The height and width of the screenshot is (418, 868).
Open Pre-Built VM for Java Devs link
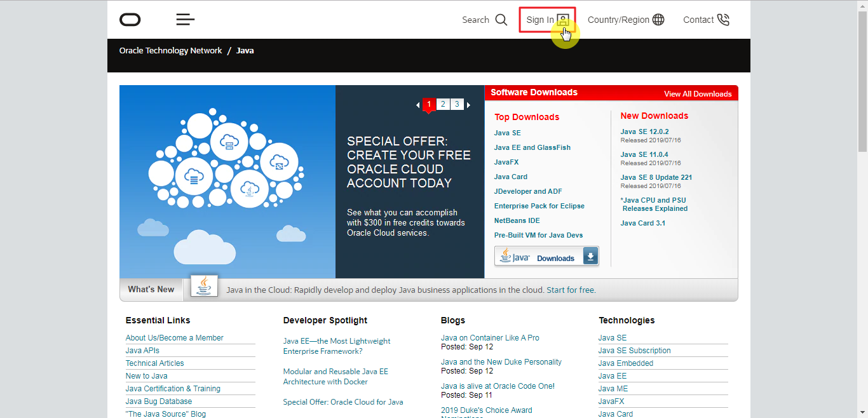(x=539, y=235)
